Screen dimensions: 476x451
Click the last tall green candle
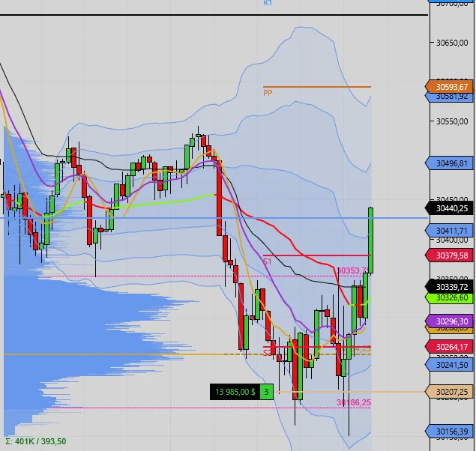[x=370, y=240]
